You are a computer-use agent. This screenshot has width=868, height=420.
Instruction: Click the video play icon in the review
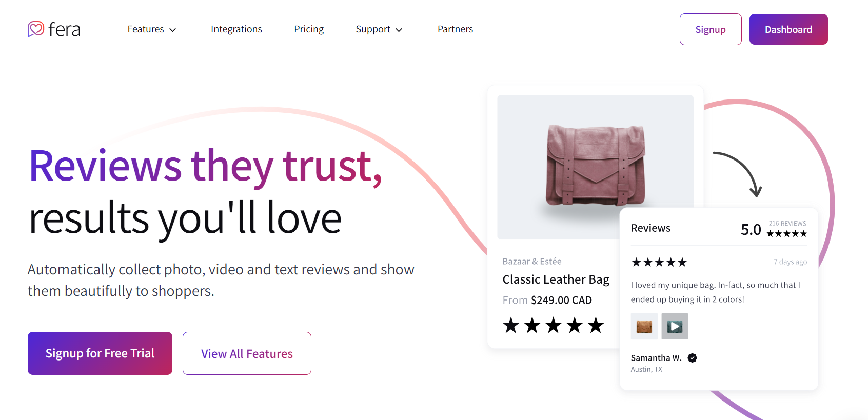pos(675,326)
